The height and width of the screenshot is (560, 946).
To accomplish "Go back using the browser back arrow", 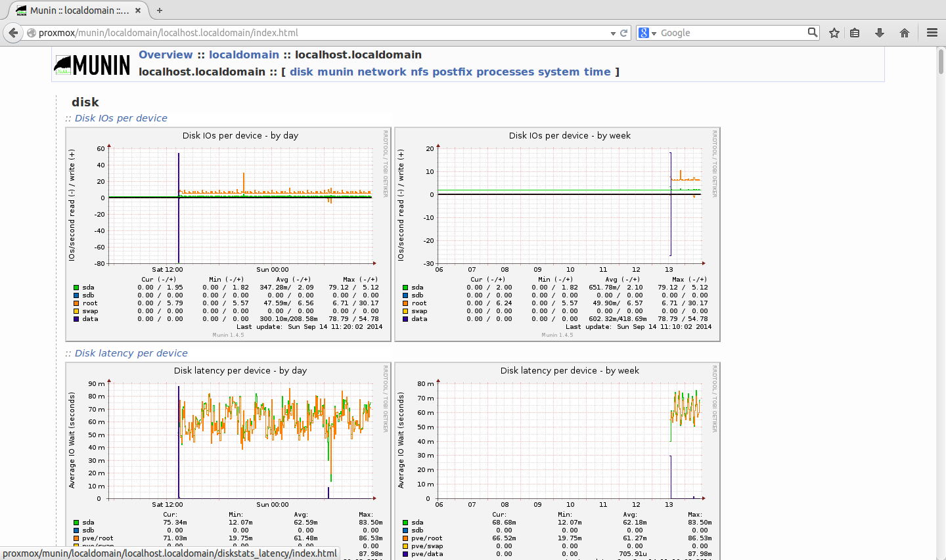I will pos(13,33).
